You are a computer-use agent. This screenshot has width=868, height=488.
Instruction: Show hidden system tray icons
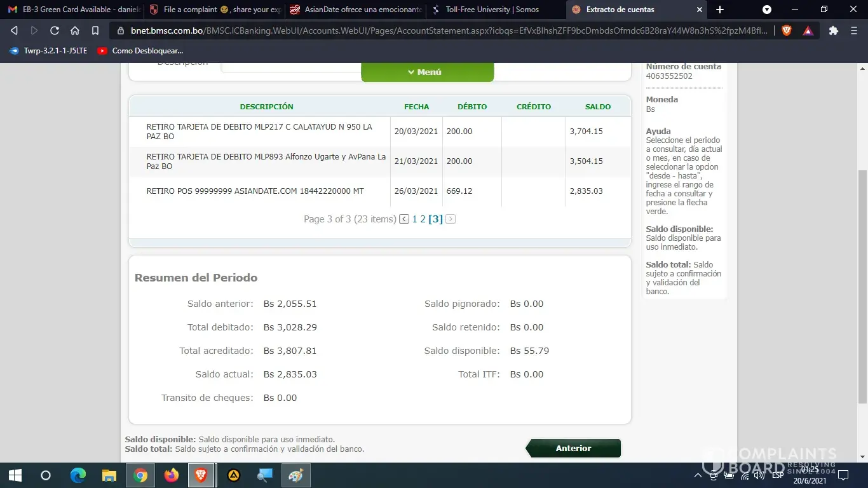coord(698,475)
